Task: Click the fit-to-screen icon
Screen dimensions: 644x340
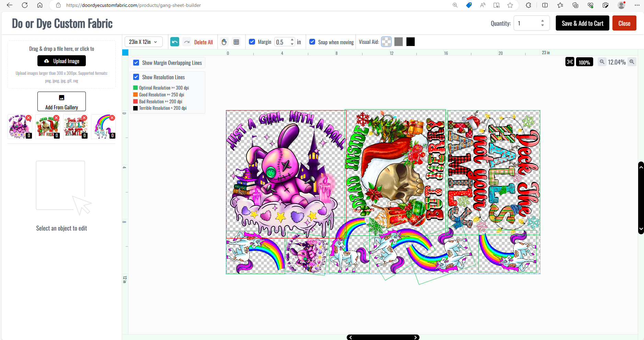Action: click(x=570, y=62)
